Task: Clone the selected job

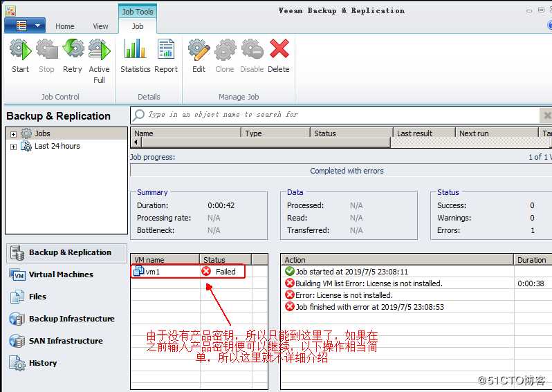Action: [225, 56]
